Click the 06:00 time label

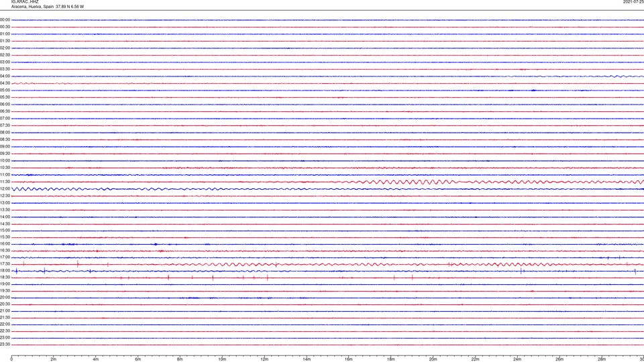click(x=5, y=105)
